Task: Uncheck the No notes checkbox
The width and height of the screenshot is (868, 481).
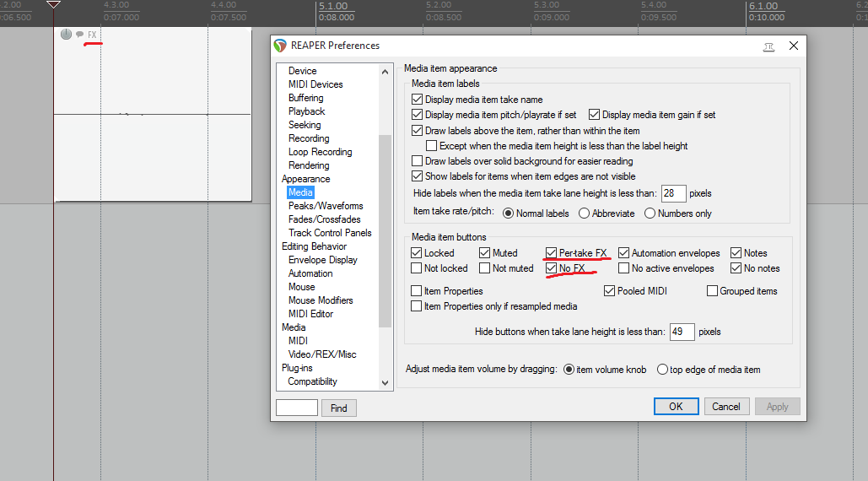Action: pyautogui.click(x=736, y=268)
